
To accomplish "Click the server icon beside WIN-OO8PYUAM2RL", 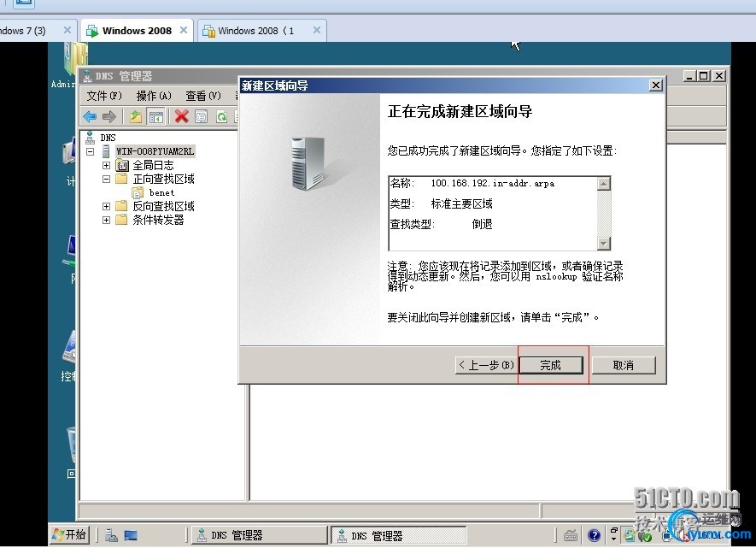I will pyautogui.click(x=106, y=151).
